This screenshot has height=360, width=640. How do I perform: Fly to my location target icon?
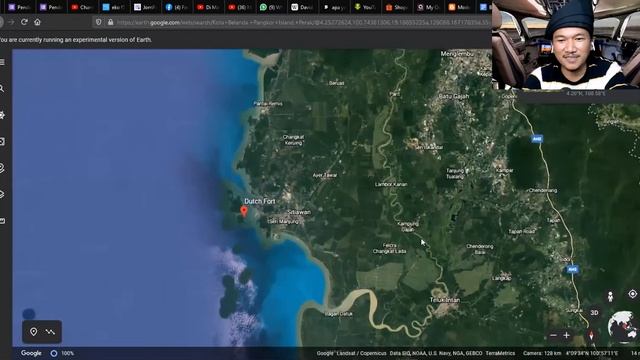(x=632, y=293)
